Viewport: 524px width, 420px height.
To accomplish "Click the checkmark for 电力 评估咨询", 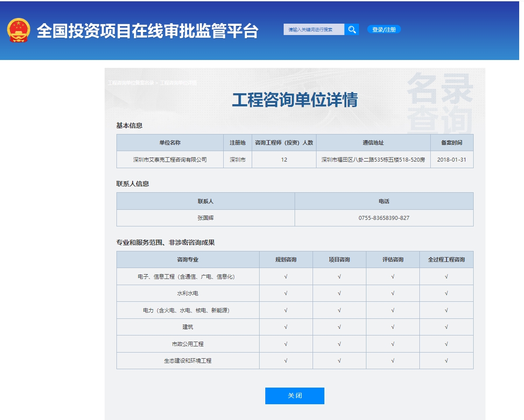I will pos(393,310).
